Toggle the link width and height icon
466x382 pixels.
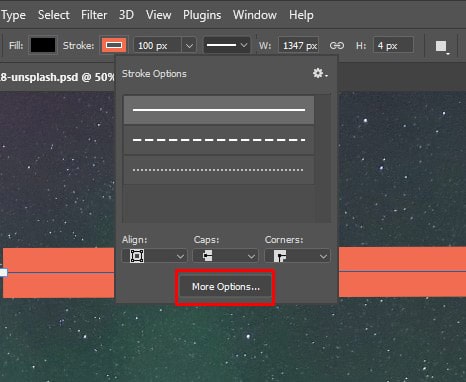(x=336, y=45)
